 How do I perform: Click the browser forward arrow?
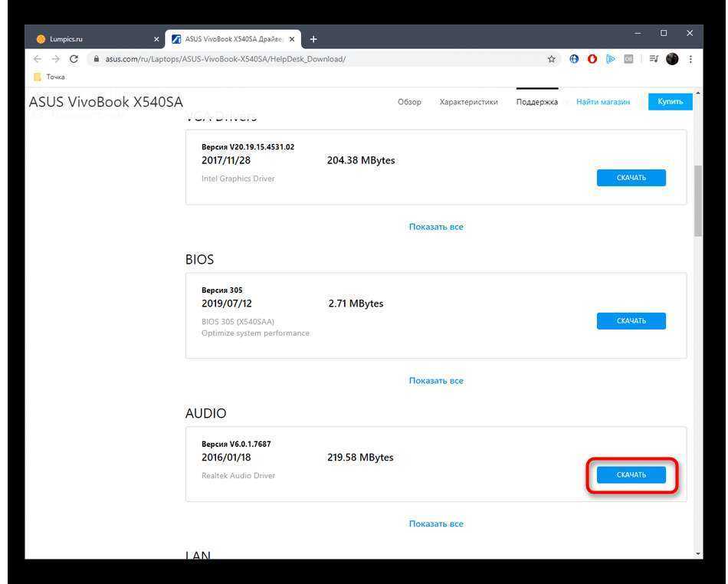[x=55, y=59]
